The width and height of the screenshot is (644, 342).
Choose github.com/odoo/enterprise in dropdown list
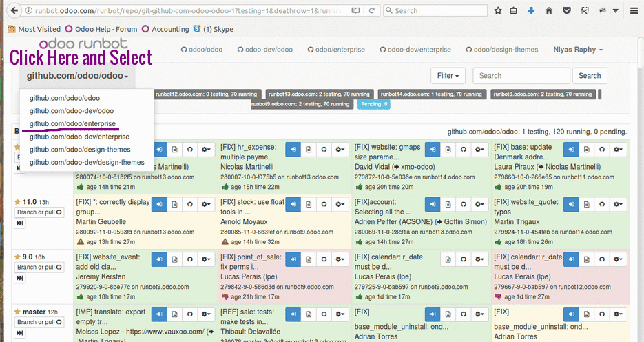click(72, 123)
